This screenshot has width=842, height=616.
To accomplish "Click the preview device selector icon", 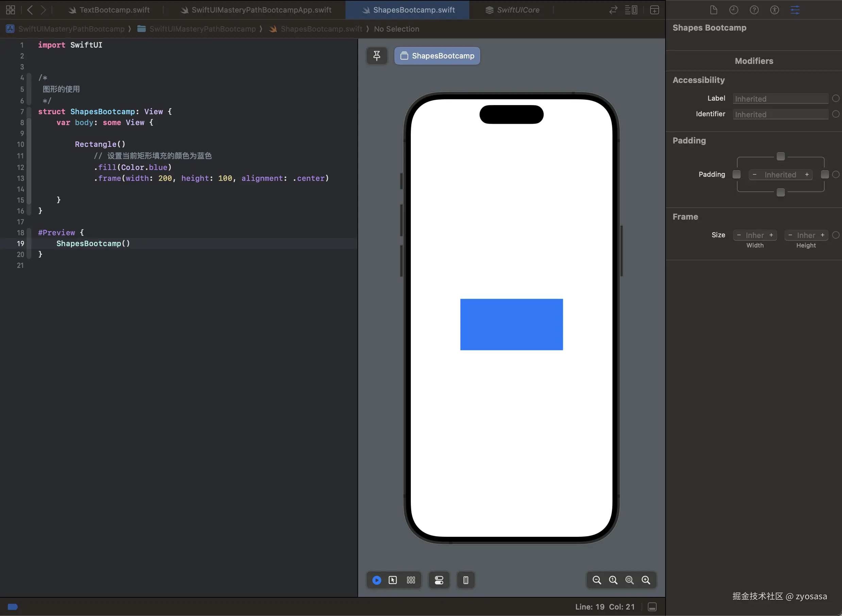I will [466, 580].
